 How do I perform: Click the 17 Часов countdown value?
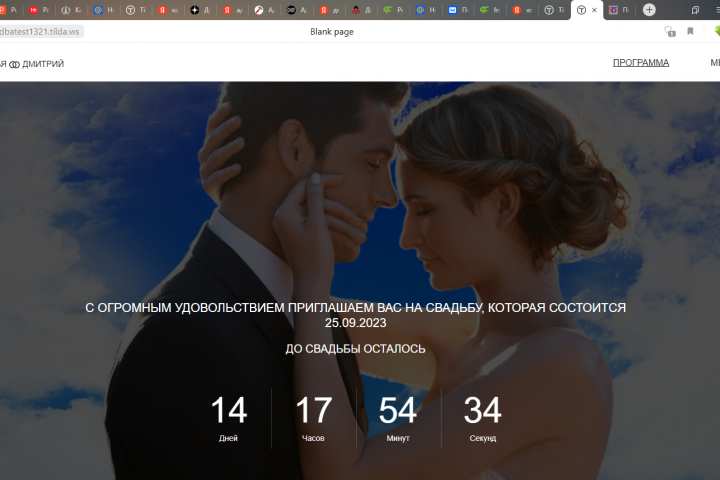(314, 418)
